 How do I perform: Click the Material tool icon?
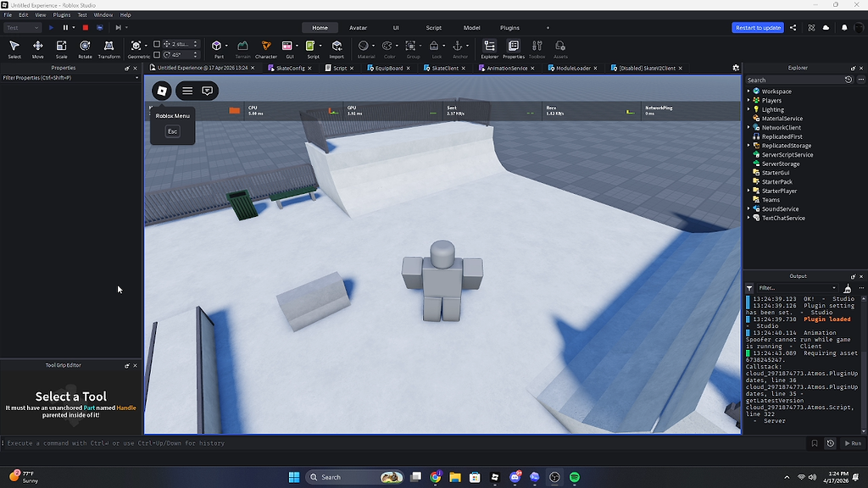pos(363,46)
